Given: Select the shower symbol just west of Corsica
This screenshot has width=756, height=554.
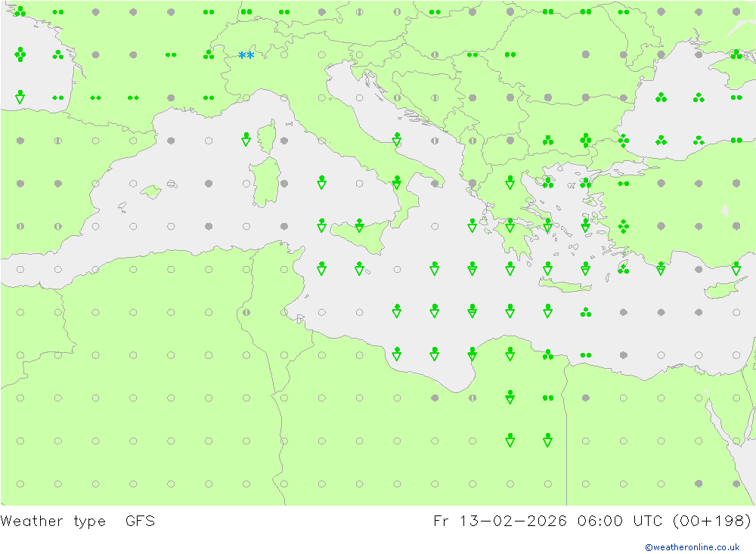Looking at the screenshot, I should coord(246,139).
